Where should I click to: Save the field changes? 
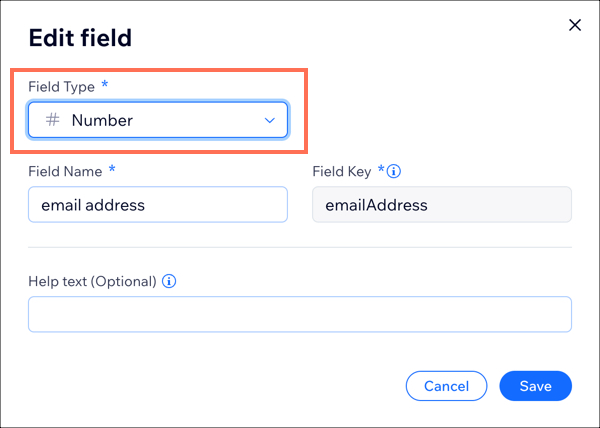[535, 386]
